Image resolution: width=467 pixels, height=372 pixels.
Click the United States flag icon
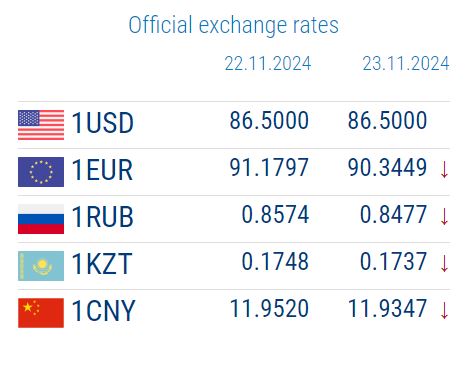pyautogui.click(x=41, y=125)
